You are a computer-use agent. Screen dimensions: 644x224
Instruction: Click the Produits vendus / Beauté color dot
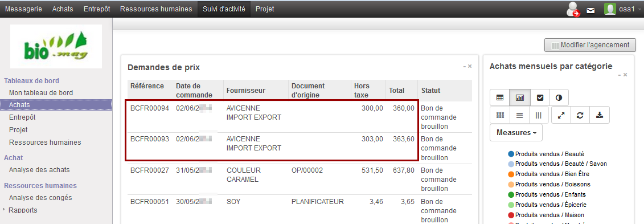pyautogui.click(x=511, y=154)
